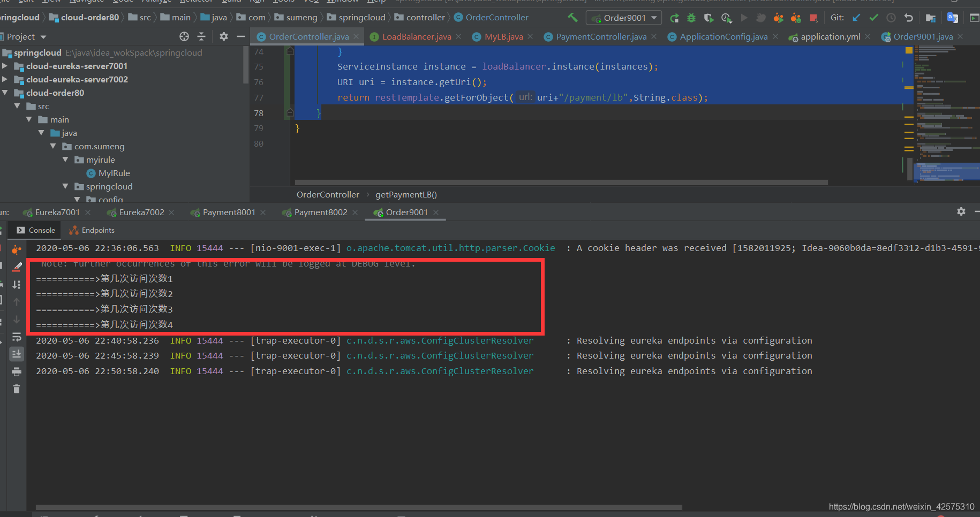980x517 pixels.
Task: Open the Order9001 run configuration dropdown
Action: (x=624, y=18)
